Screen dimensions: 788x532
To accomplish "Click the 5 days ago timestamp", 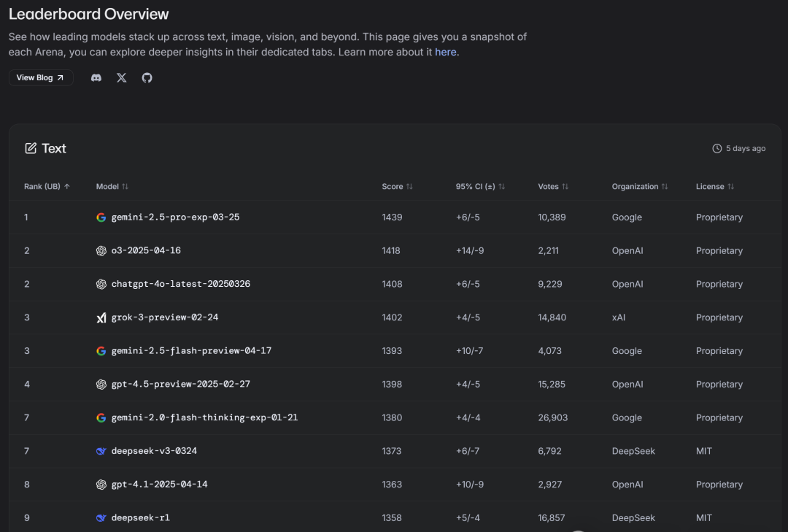I will coord(746,148).
